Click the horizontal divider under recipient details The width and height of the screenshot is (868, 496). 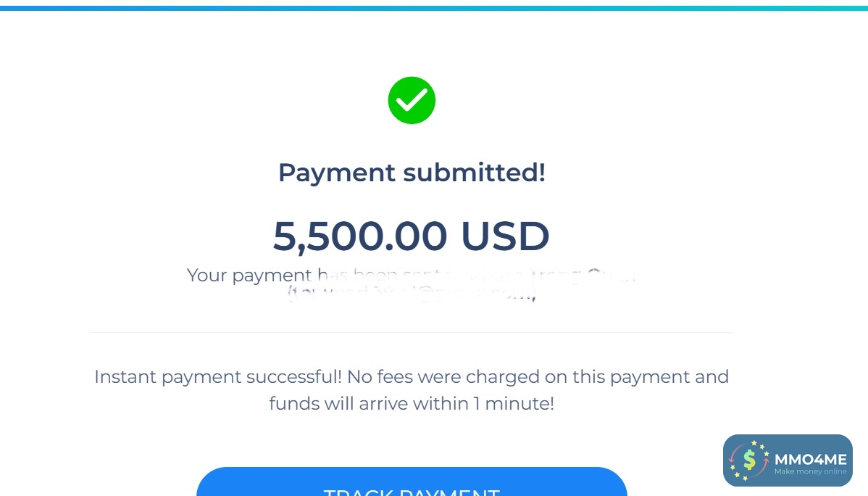(x=412, y=332)
